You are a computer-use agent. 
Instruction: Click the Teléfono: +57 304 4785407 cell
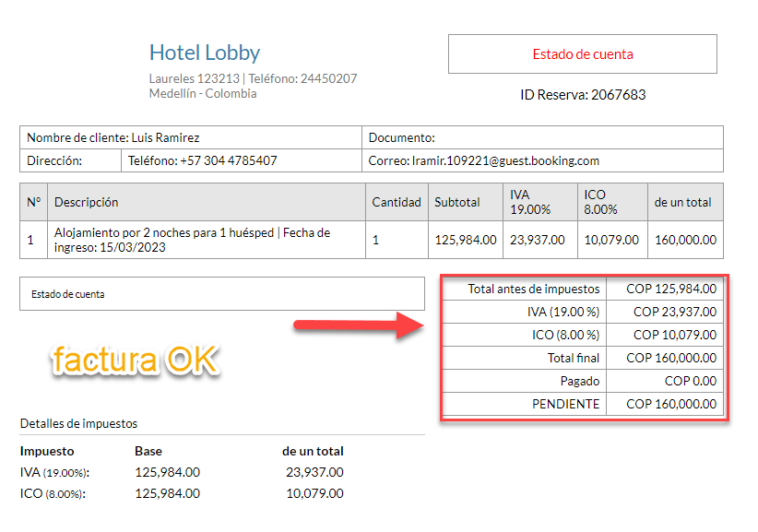point(242,160)
